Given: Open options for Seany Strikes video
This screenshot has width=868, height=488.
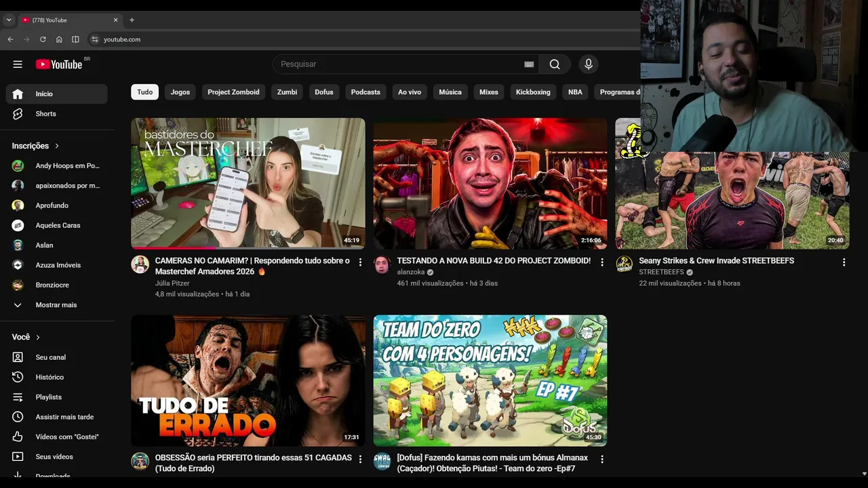Looking at the screenshot, I should pyautogui.click(x=844, y=262).
